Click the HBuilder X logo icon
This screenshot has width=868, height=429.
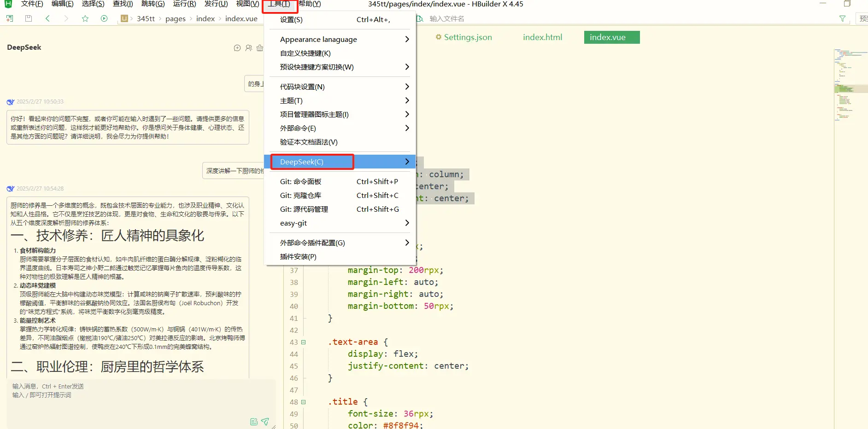(x=8, y=4)
